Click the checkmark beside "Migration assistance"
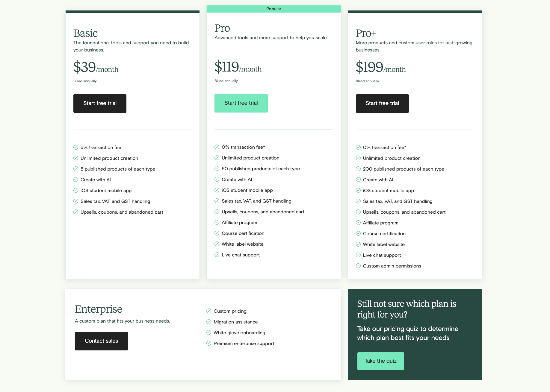 208,322
